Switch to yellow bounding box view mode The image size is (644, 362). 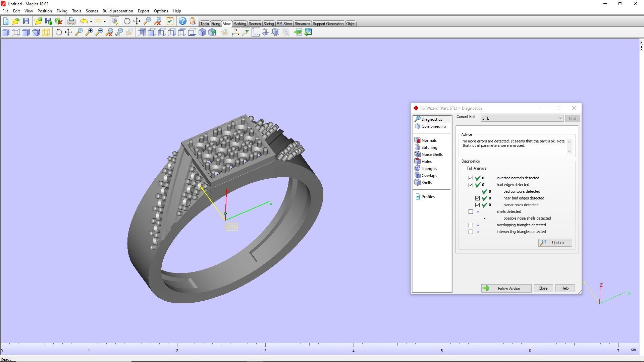pyautogui.click(x=46, y=32)
